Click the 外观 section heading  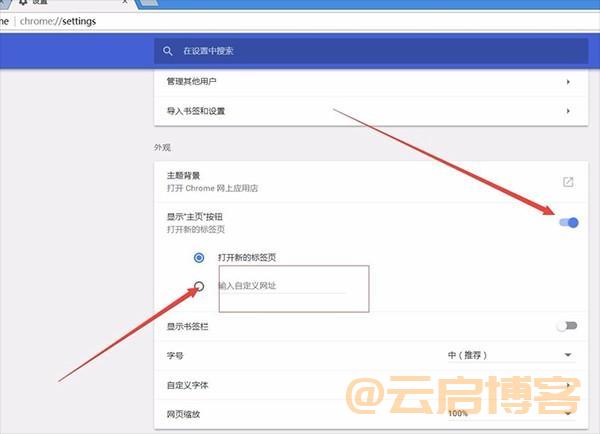tap(162, 147)
